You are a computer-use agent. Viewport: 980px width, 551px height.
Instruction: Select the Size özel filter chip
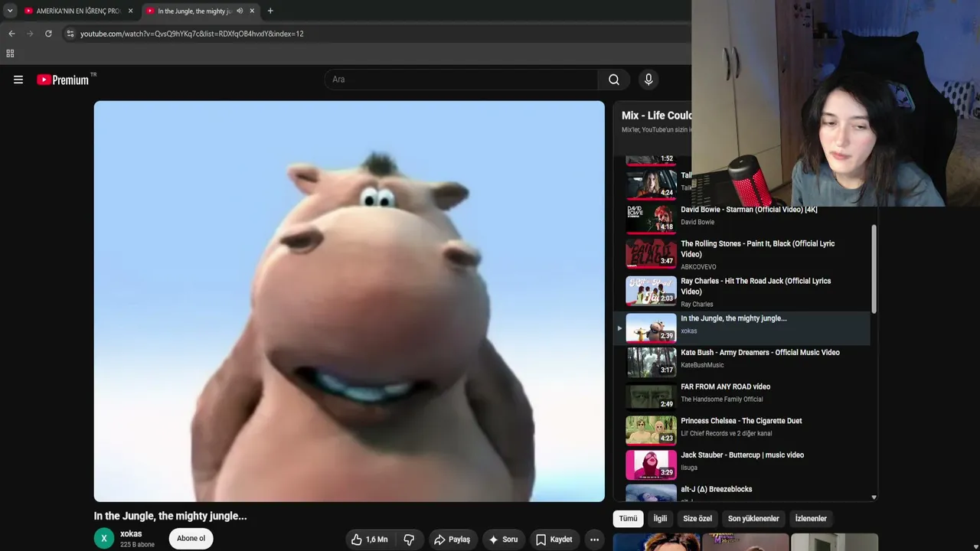point(697,519)
